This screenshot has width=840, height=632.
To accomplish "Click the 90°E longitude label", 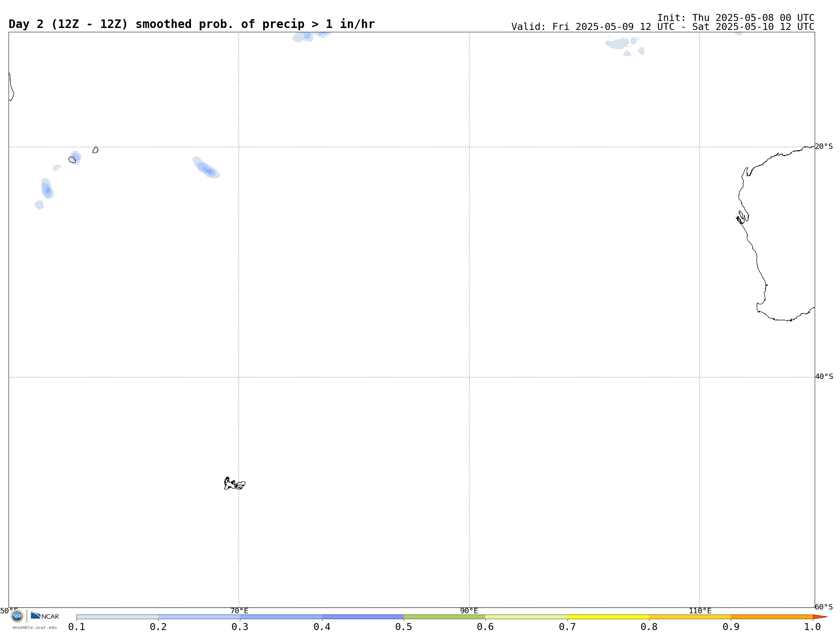I will click(469, 611).
